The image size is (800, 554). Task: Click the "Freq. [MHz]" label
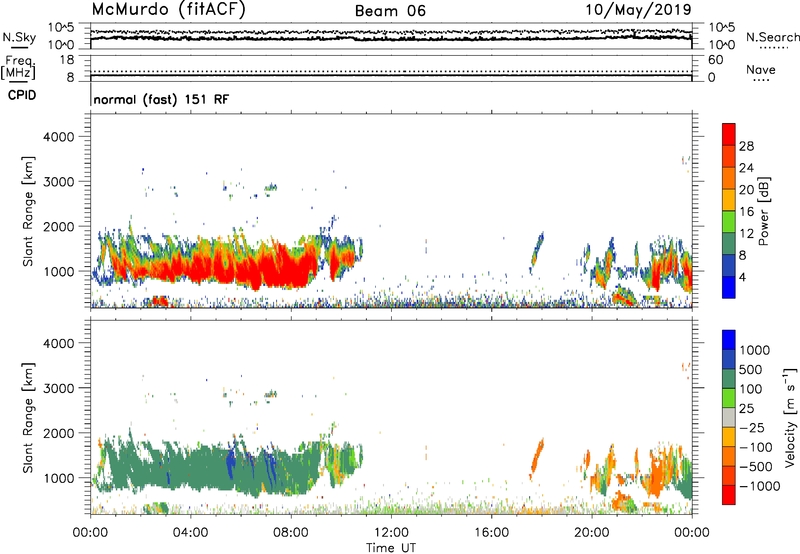pos(18,67)
